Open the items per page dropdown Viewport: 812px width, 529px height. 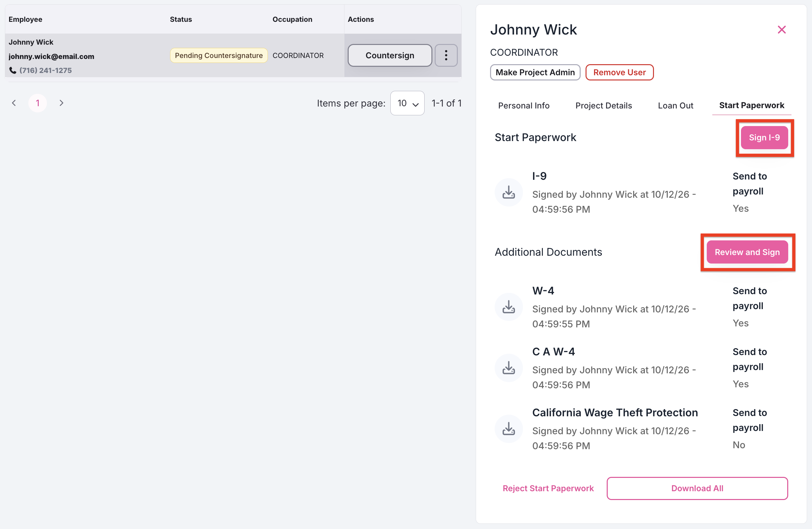pos(407,103)
